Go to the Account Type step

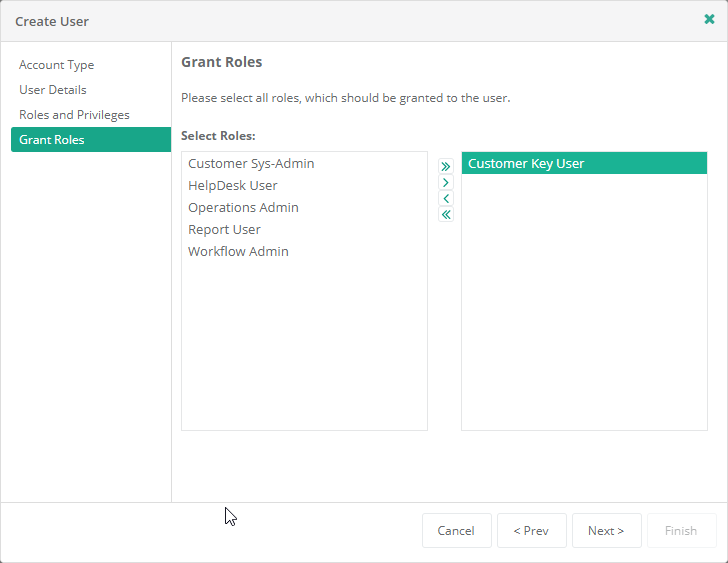click(57, 65)
